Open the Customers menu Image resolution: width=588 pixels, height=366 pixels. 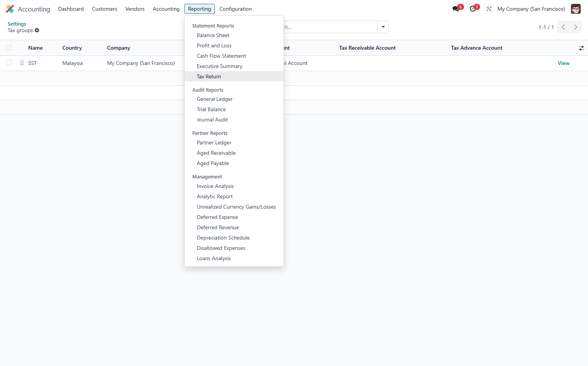pos(105,9)
